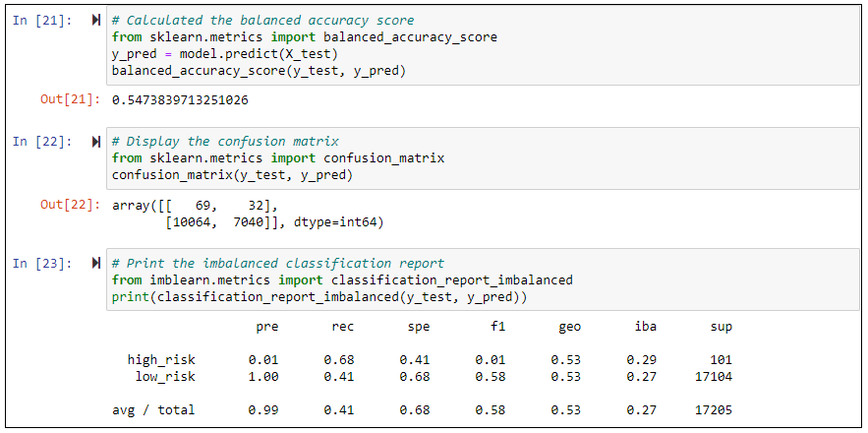Click the Out[22] output prompt
The width and height of the screenshot is (868, 433).
71,205
